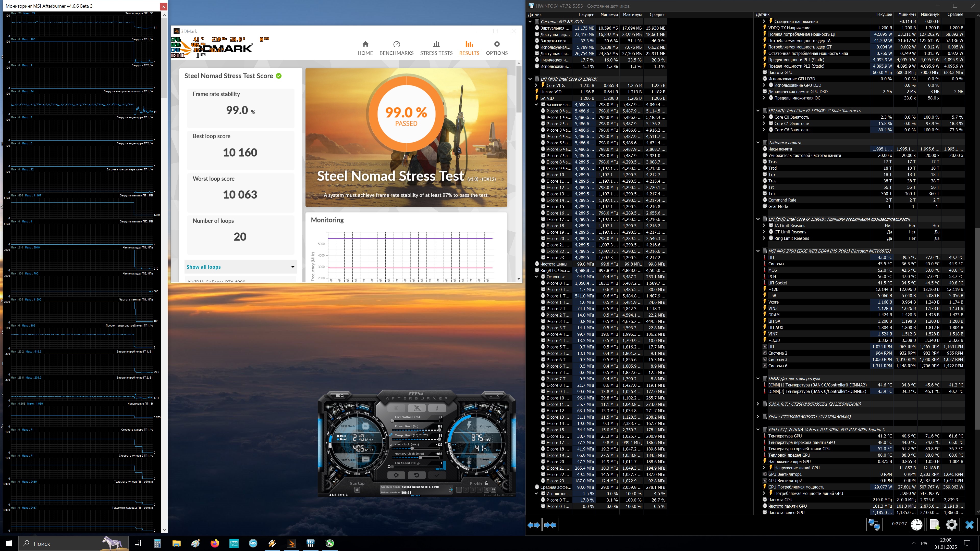Open HWiNFO remote network monitors icon
This screenshot has width=980, height=551.
coord(874,525)
